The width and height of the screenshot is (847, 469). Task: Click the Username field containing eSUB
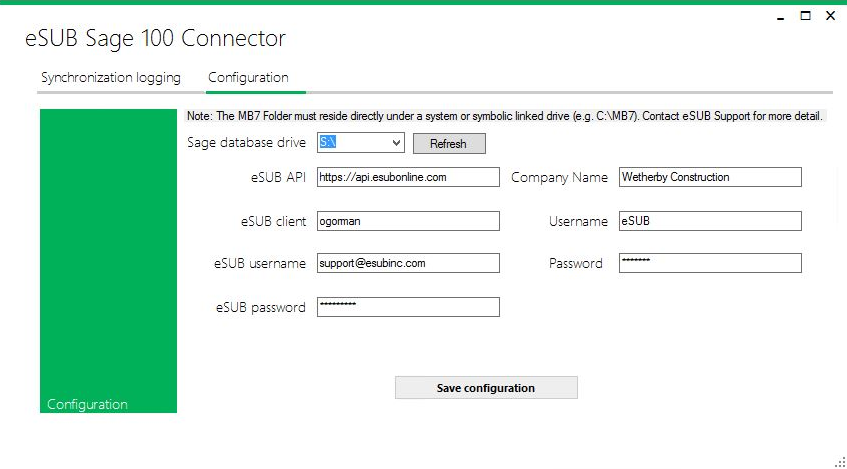tap(710, 221)
